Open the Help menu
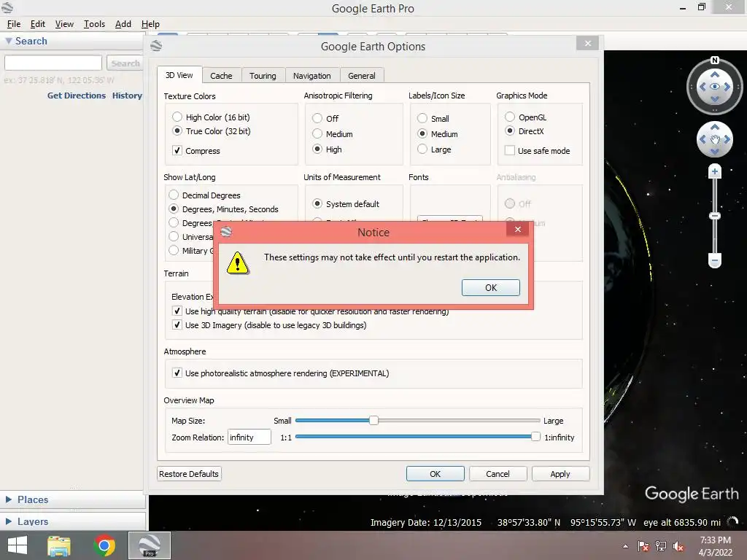 point(150,24)
